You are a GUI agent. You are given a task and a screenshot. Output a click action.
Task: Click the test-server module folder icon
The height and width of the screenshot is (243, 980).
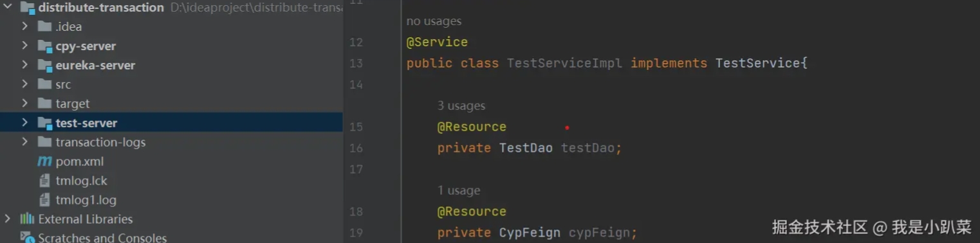coord(44,123)
